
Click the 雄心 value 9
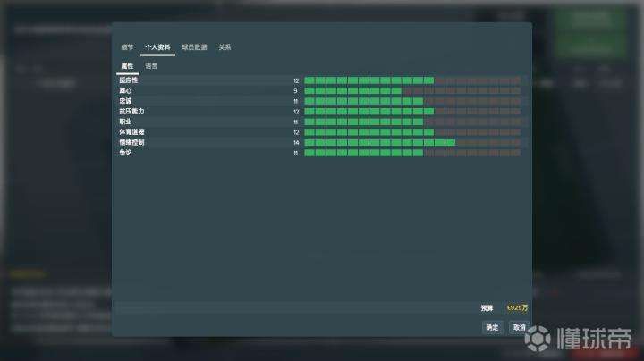pos(295,91)
